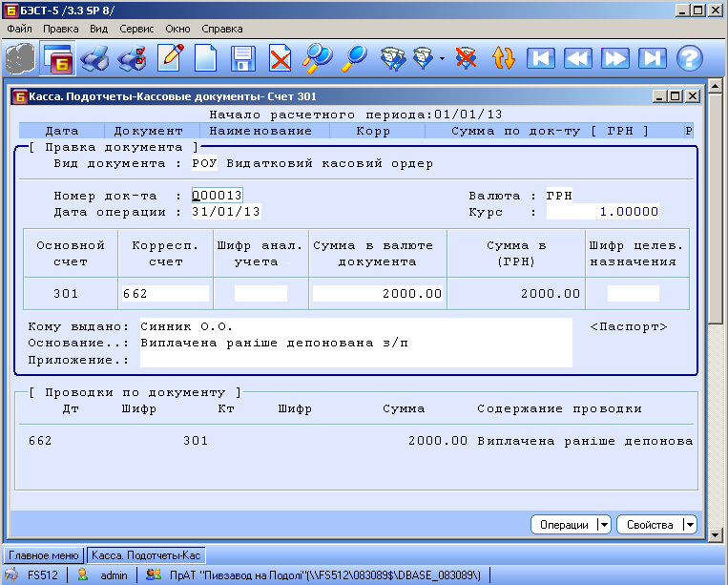Click the Вид документа code РОУ

tap(204, 163)
